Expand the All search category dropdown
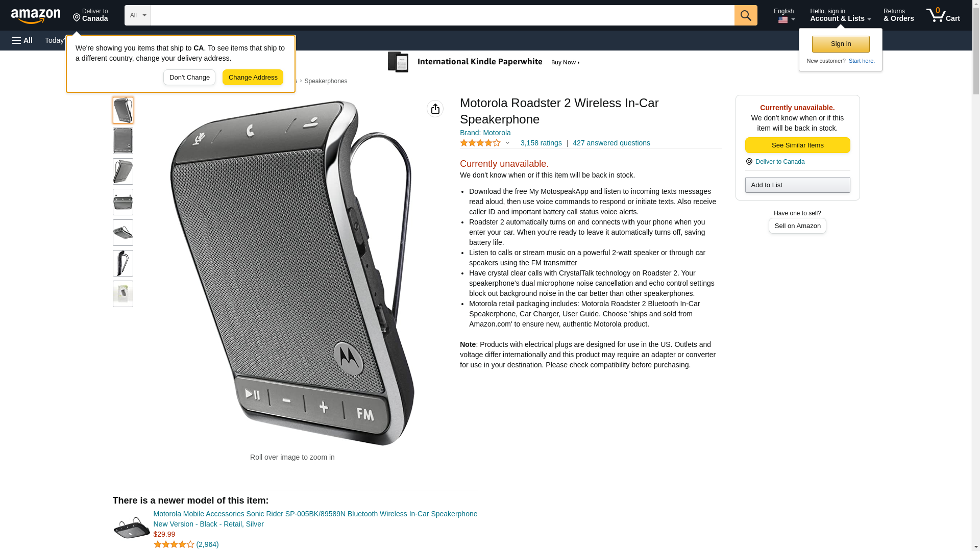 (x=138, y=15)
